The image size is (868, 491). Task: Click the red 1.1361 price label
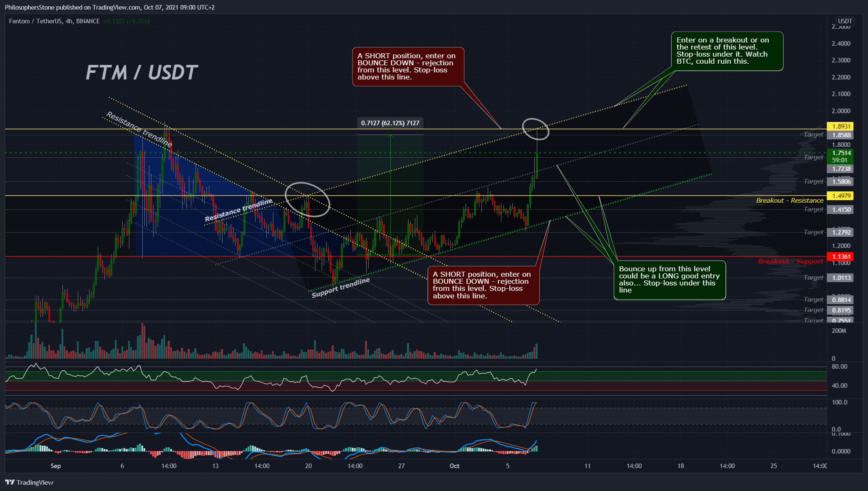pos(840,257)
